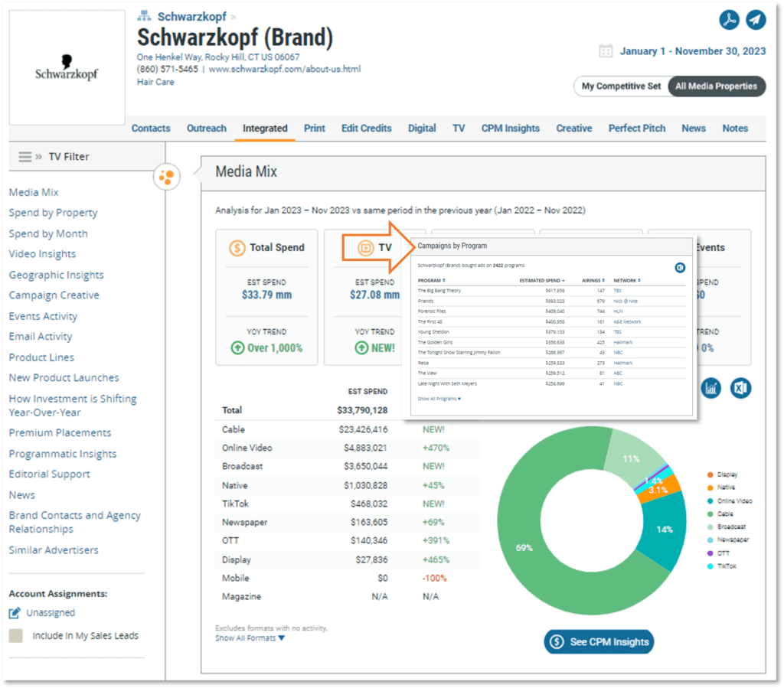The image size is (784, 688).
Task: Open Campaign Creative sidebar link
Action: [54, 295]
